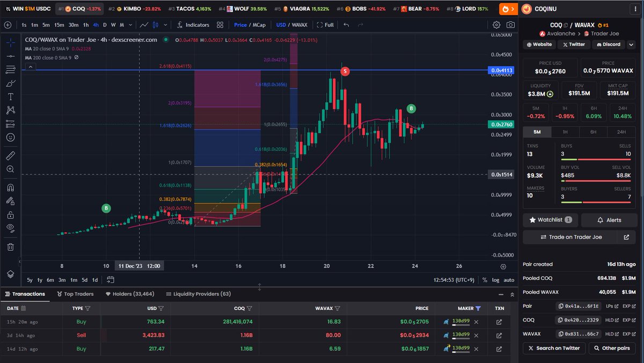Click the add symbol compare plus icon

[8, 25]
